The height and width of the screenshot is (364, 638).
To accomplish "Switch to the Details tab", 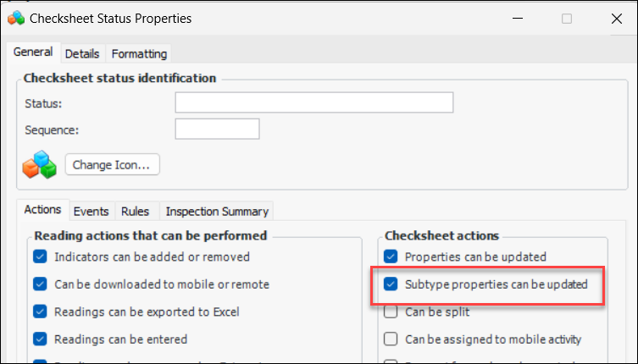I will tap(82, 53).
